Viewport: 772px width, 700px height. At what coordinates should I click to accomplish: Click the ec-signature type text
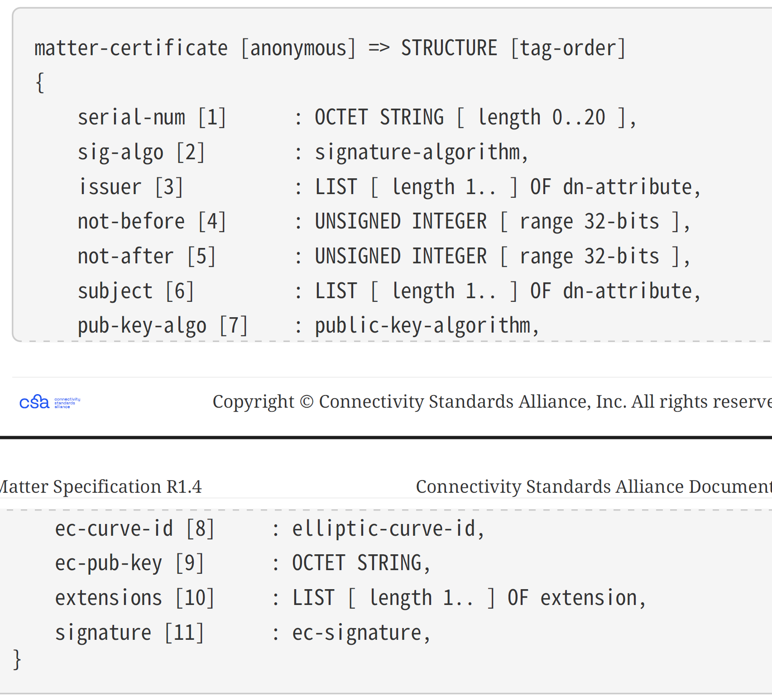click(361, 633)
